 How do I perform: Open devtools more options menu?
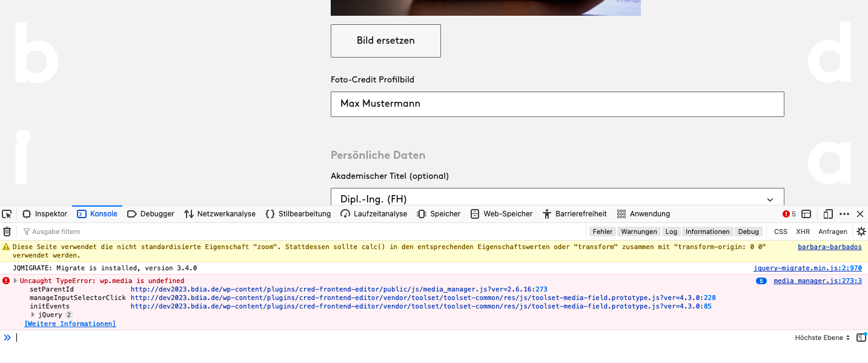[844, 214]
